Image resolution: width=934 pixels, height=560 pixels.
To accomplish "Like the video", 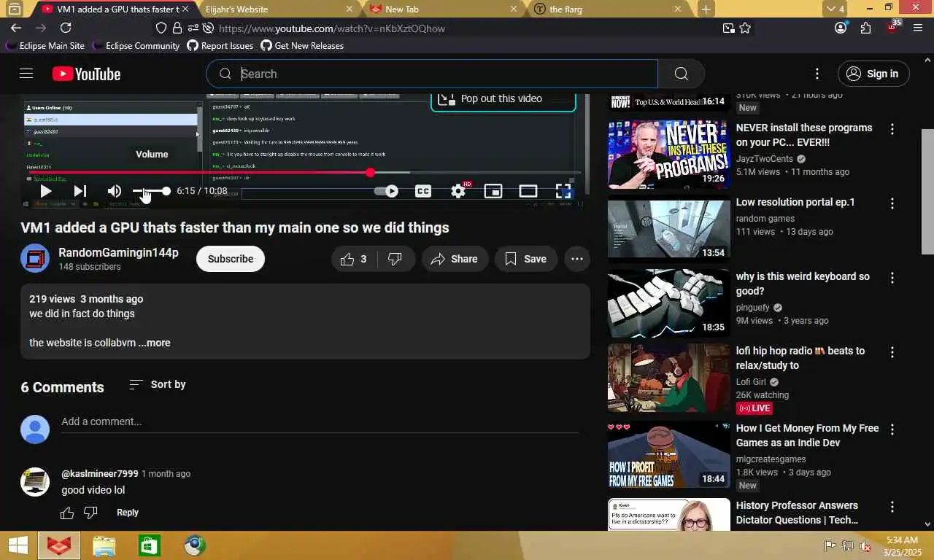I will [x=355, y=259].
